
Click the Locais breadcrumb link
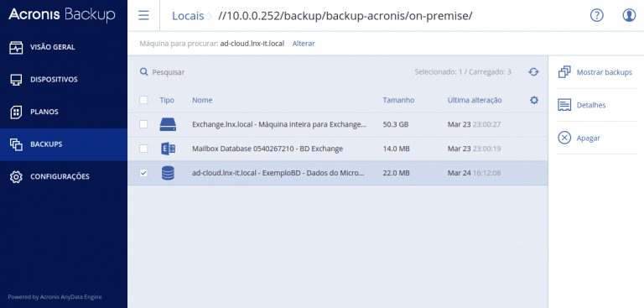[x=188, y=16]
